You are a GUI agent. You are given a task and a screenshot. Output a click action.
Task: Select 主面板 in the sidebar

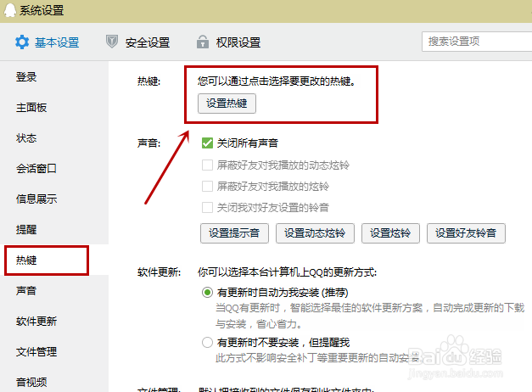click(31, 108)
